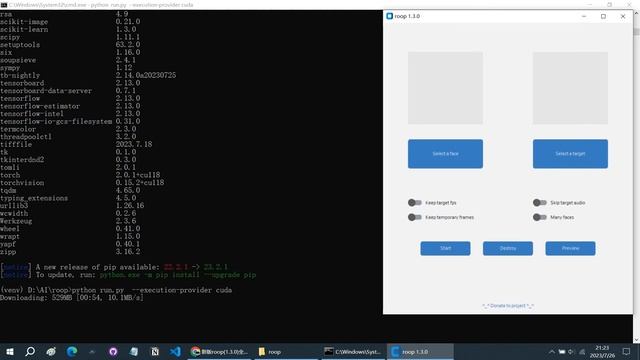Toggle the Skip target audio switch
This screenshot has height=360, width=640.
coord(540,202)
